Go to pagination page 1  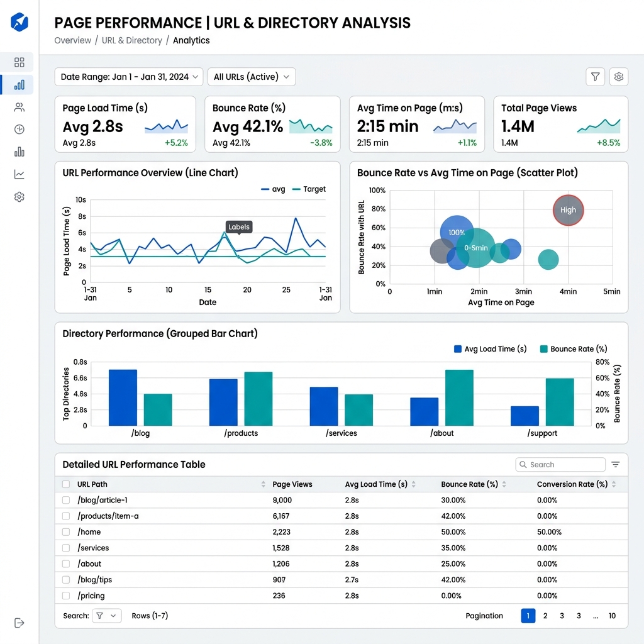tap(528, 616)
